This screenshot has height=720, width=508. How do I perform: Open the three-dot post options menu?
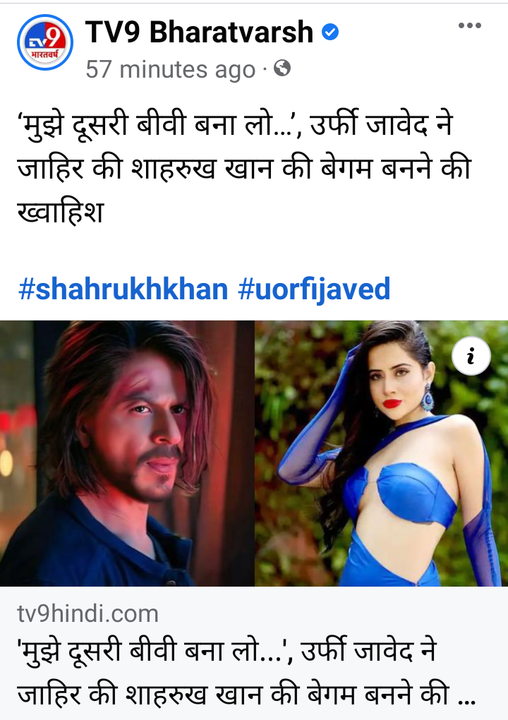pyautogui.click(x=469, y=26)
